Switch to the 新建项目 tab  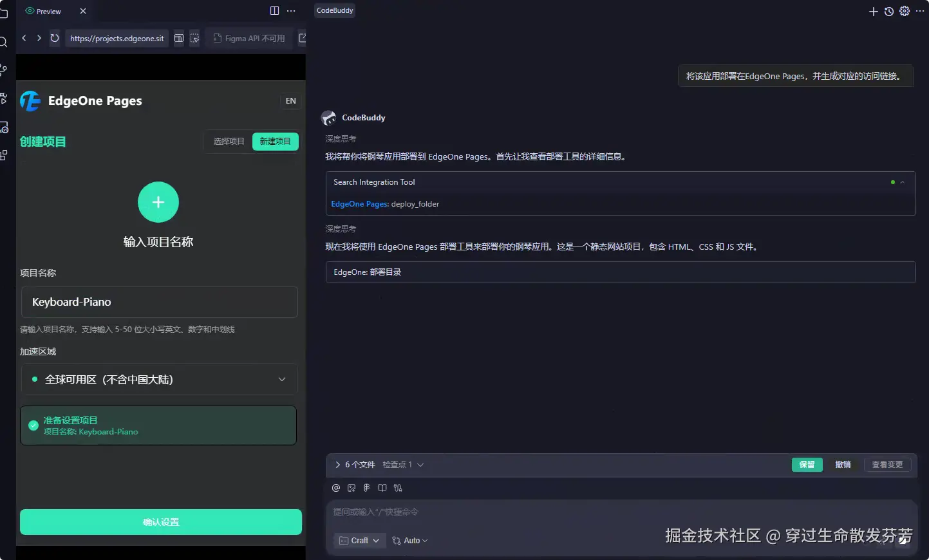click(276, 141)
